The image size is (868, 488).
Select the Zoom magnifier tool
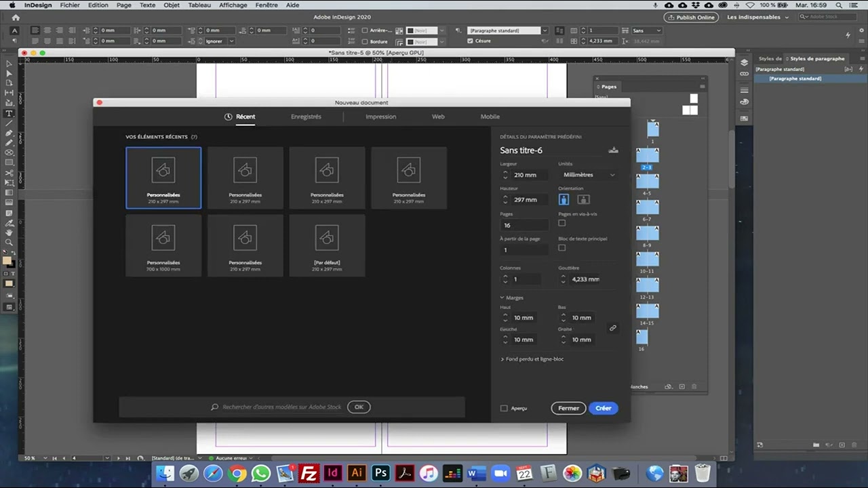[x=9, y=243]
